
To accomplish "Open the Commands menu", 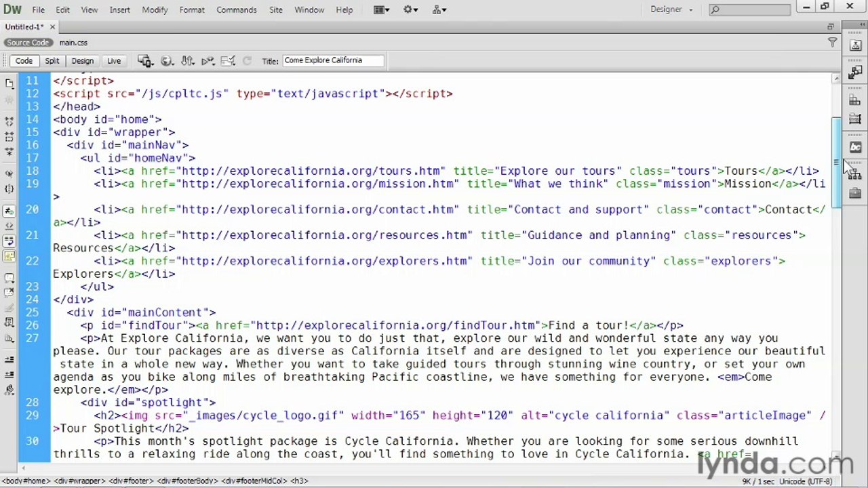I will pyautogui.click(x=236, y=9).
